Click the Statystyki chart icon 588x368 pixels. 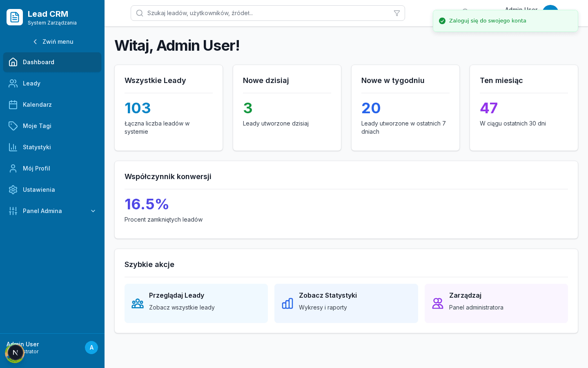tap(13, 147)
